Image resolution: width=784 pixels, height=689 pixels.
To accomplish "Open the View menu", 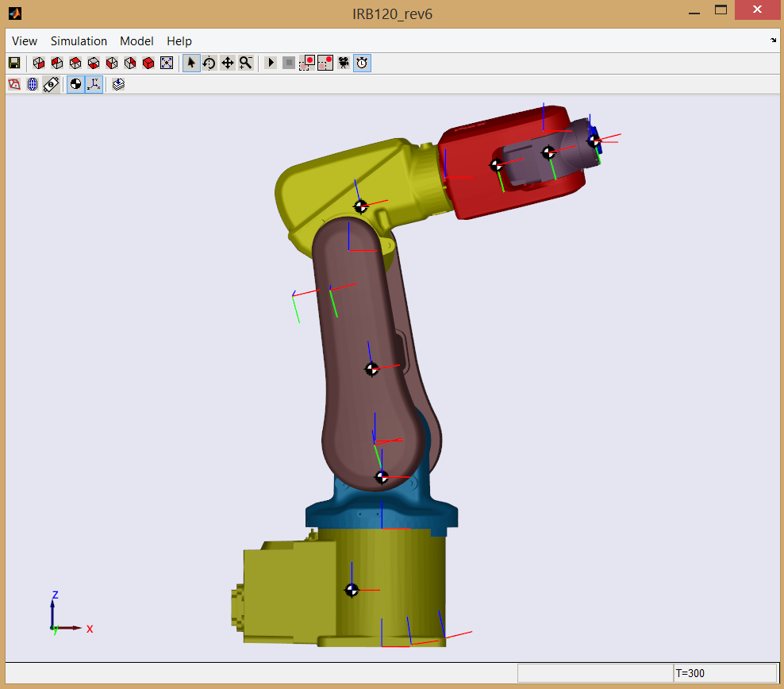I will point(25,41).
